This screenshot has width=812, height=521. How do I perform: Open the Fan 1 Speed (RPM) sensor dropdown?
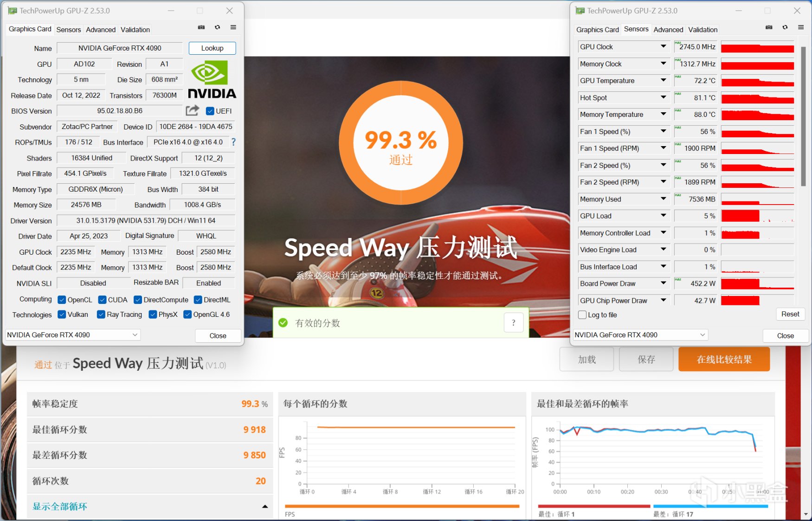pos(664,148)
